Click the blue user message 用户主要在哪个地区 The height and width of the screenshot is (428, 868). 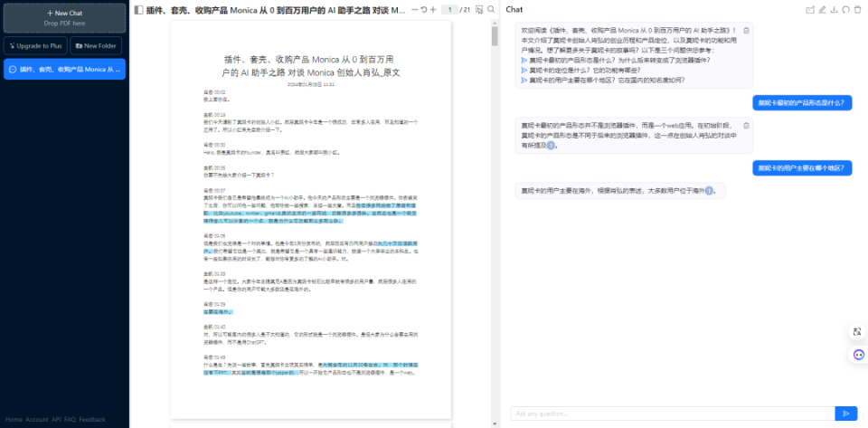(x=802, y=168)
